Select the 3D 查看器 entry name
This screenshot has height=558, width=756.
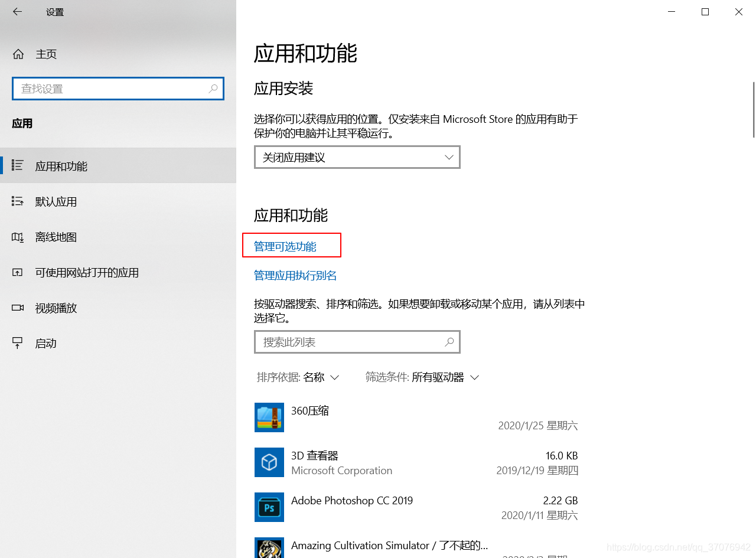click(x=315, y=456)
